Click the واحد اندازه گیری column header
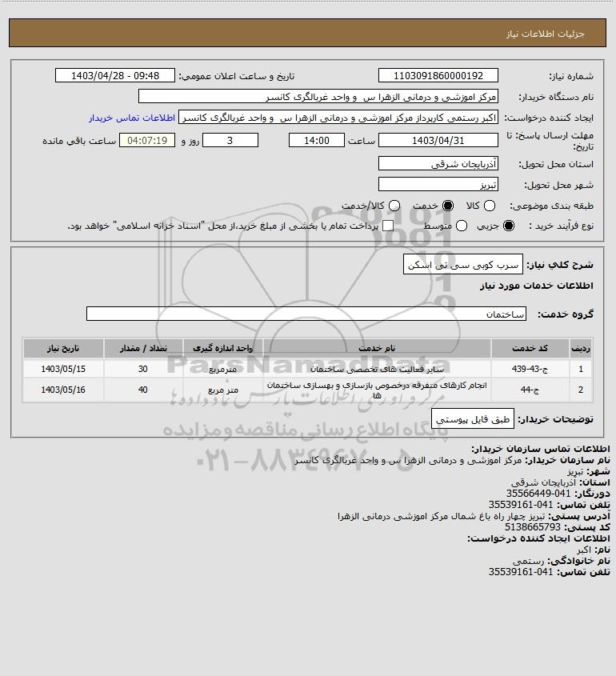Screen dimensions: 616x676 (223, 348)
